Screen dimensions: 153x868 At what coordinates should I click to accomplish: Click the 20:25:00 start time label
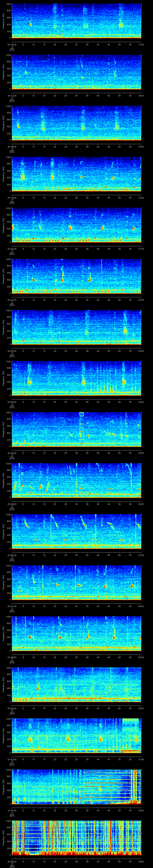pos(12,504)
